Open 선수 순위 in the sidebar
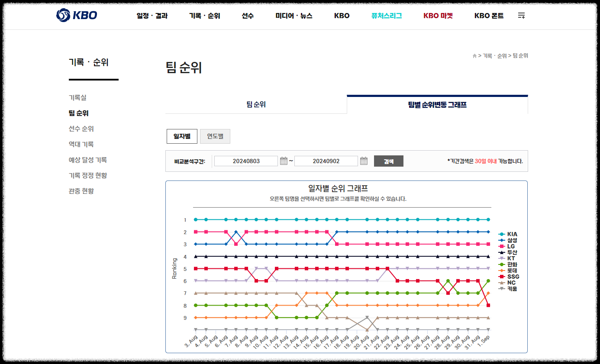The width and height of the screenshot is (600, 364). click(81, 129)
